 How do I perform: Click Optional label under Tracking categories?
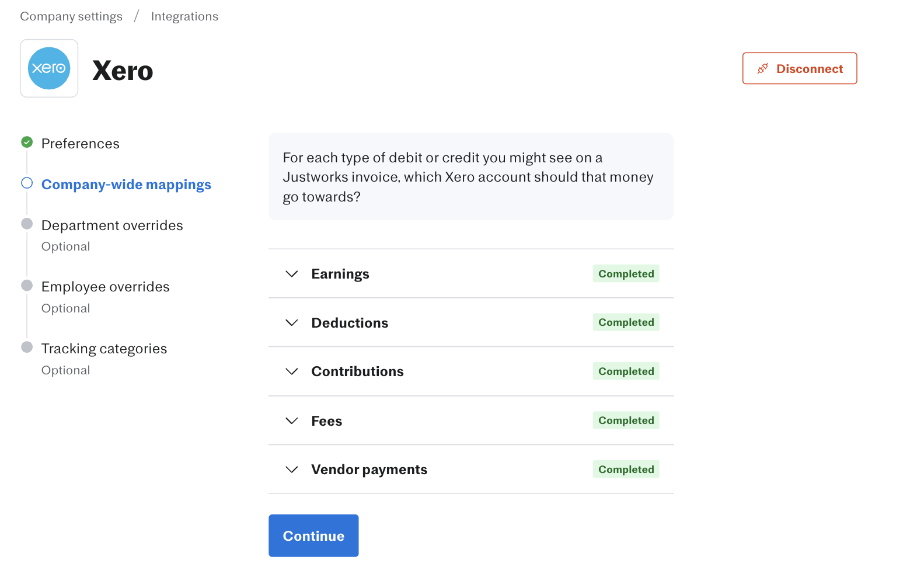coord(66,370)
